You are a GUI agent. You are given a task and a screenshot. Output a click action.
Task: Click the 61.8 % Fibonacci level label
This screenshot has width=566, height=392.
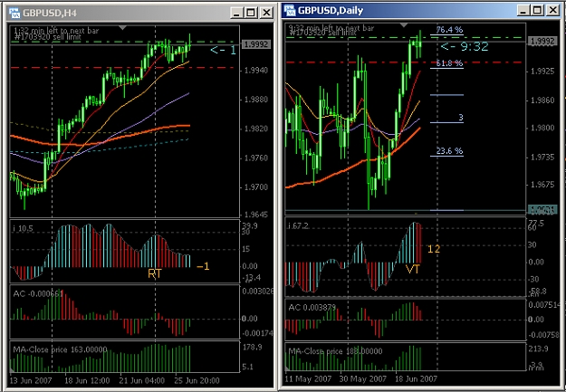(x=449, y=63)
